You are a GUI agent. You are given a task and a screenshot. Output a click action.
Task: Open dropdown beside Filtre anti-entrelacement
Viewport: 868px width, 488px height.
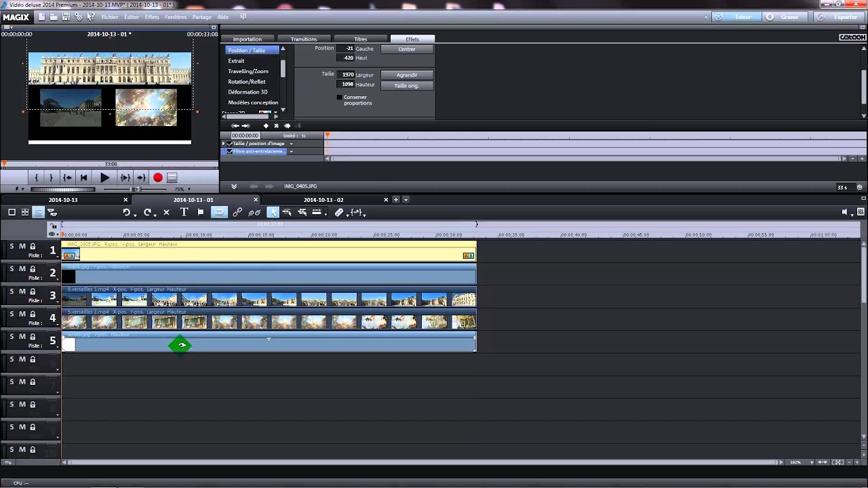291,151
